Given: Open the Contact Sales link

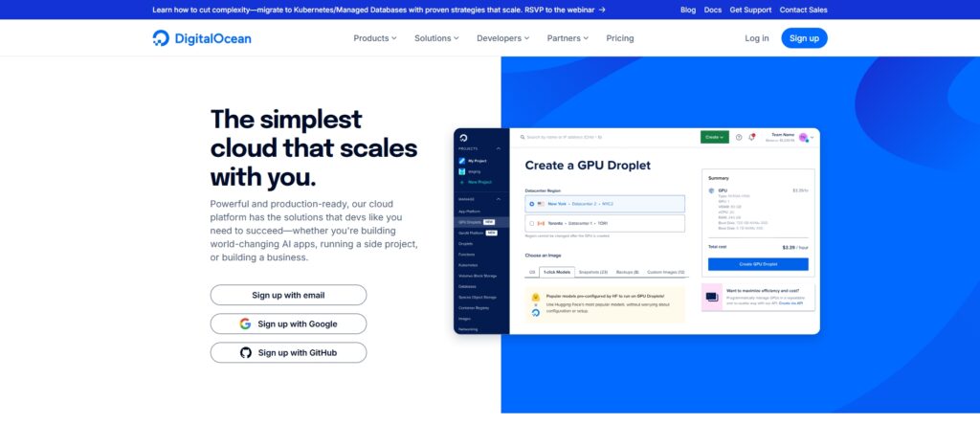Looking at the screenshot, I should [803, 10].
